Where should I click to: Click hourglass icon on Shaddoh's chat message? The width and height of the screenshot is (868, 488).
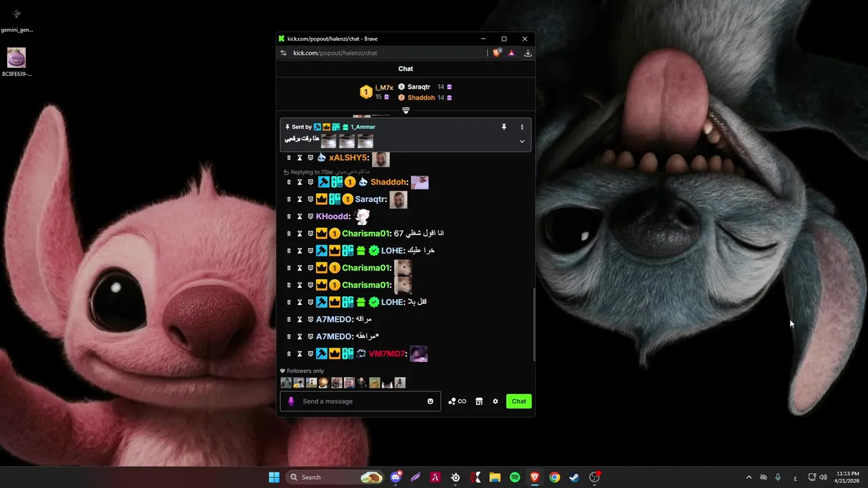(300, 182)
